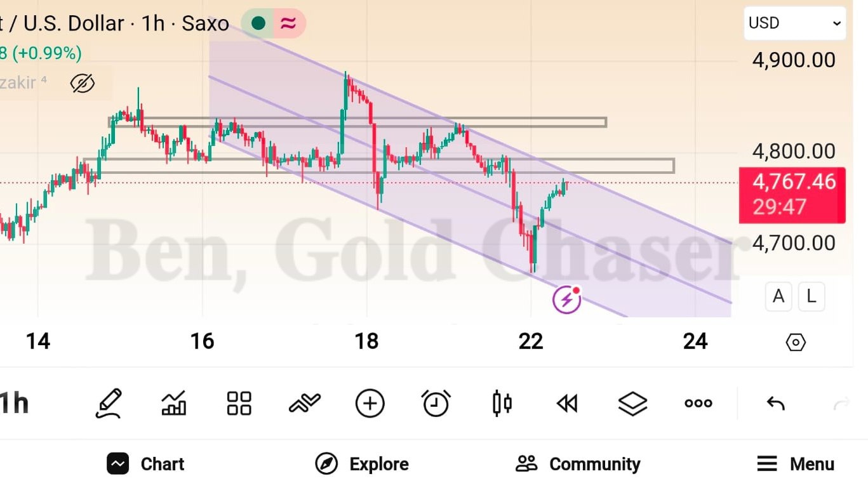
Task: Expand the USD currency dropdown
Action: [x=795, y=23]
